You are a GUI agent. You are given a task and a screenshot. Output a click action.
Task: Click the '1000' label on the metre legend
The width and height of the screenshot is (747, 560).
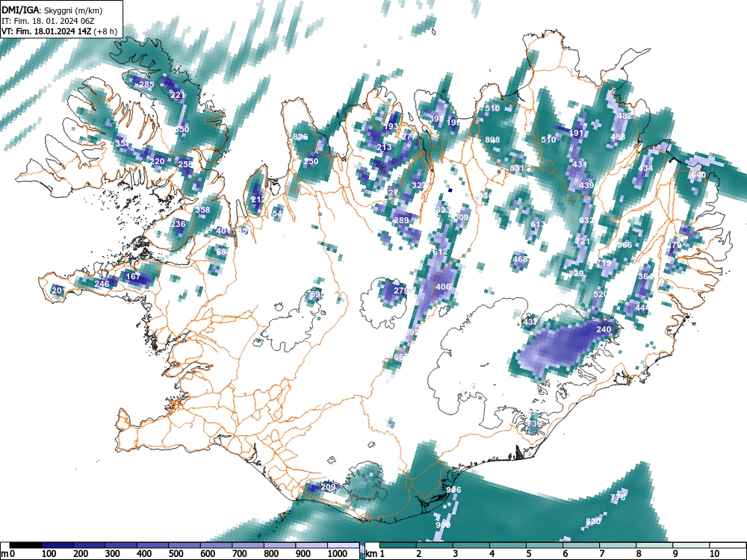[338, 554]
